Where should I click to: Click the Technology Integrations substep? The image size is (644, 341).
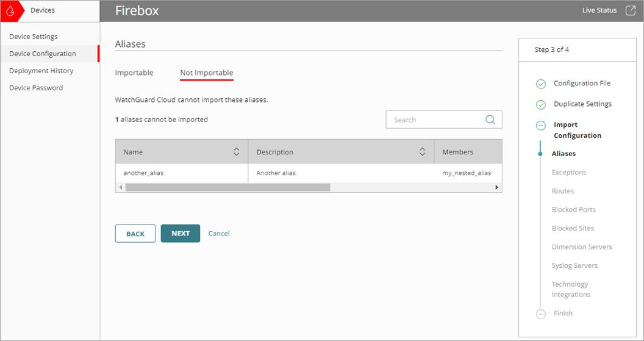[571, 289]
